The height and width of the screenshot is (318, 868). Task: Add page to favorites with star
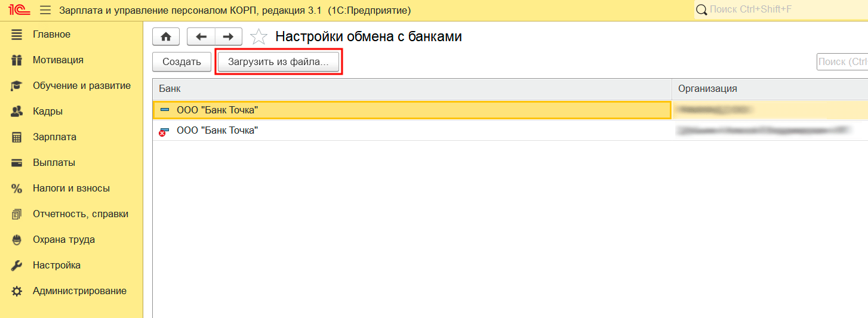pyautogui.click(x=258, y=37)
